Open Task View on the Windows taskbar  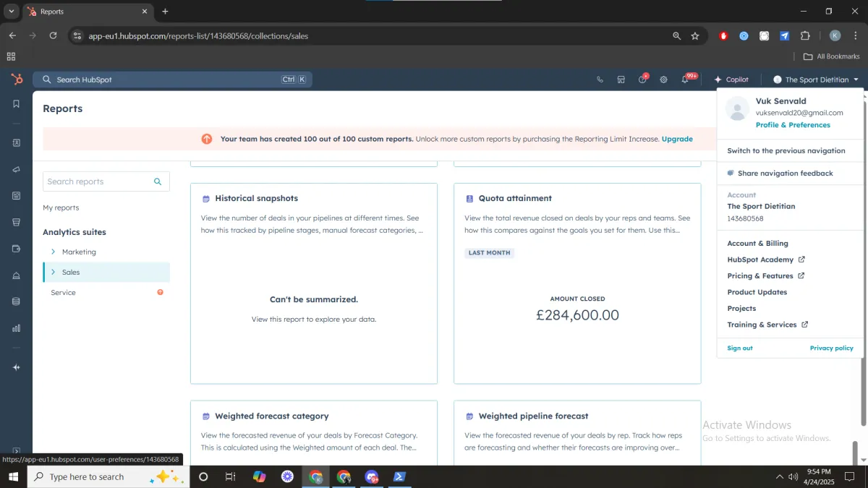(x=231, y=476)
